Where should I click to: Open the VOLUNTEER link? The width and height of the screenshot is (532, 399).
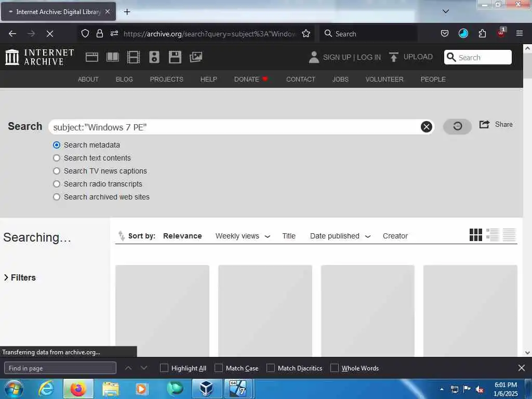point(384,79)
